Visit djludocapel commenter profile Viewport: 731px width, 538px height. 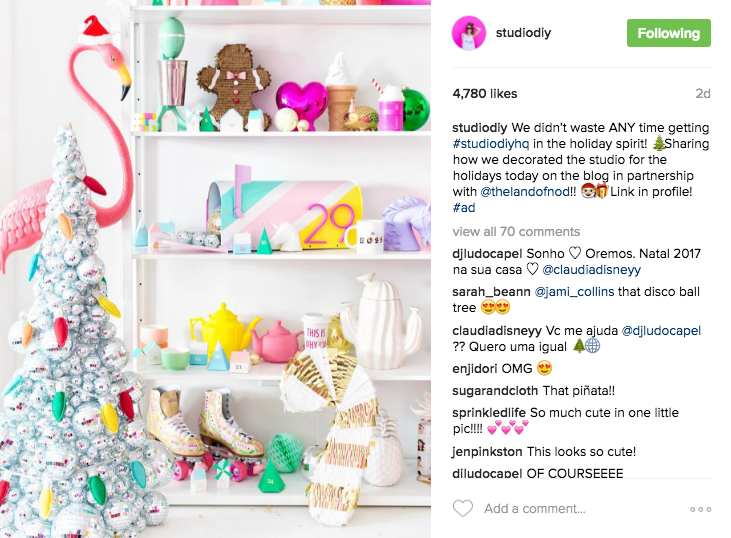tap(487, 254)
